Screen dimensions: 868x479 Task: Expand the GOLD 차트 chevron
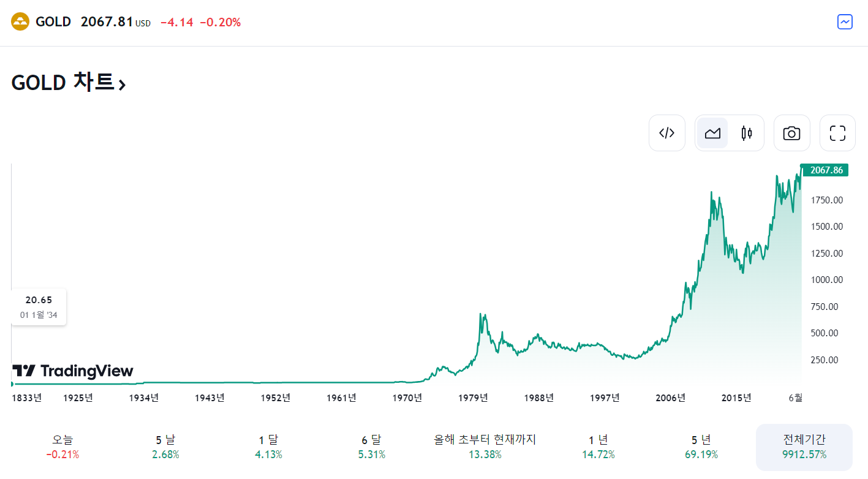pyautogui.click(x=122, y=84)
